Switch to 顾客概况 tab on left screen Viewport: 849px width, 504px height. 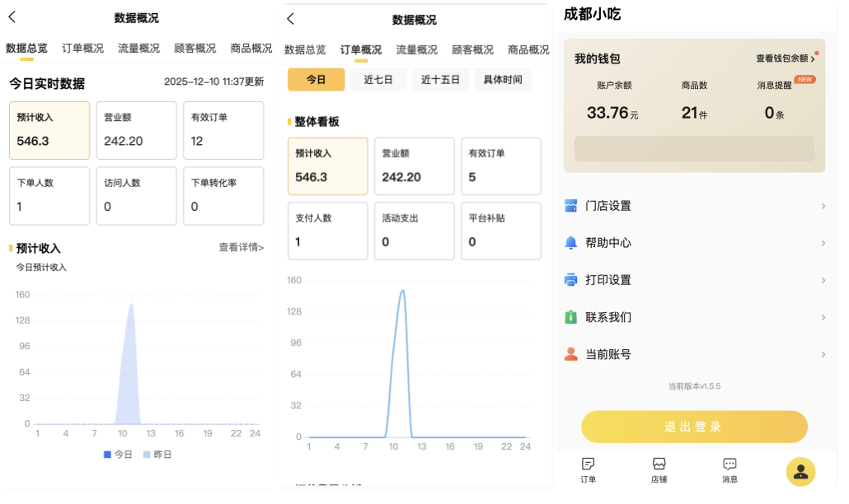(x=195, y=48)
